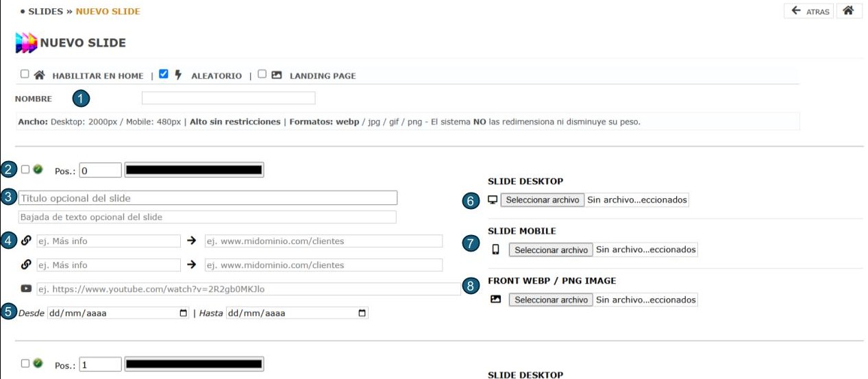Screen dimensions: 868x379
Task: Open the Desde date picker calendar icon
Action: click(183, 313)
